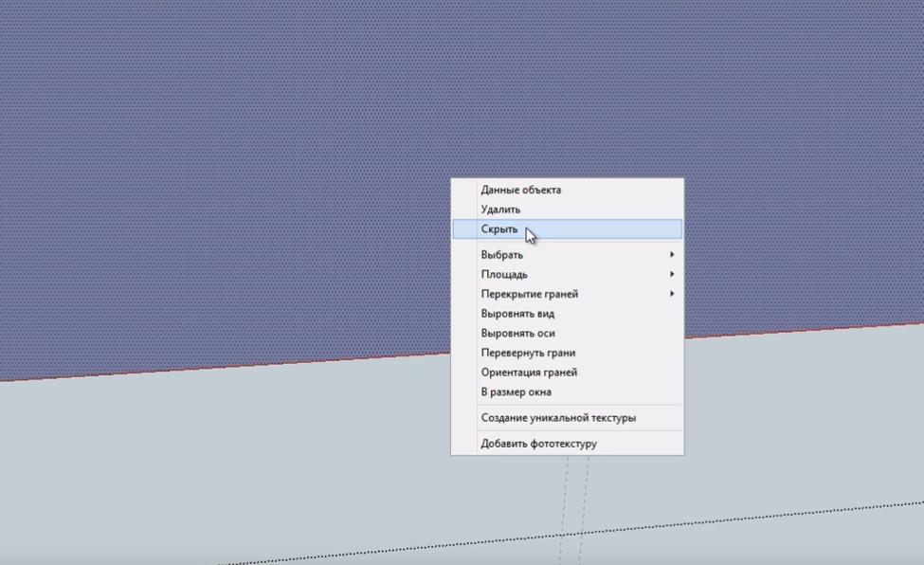Open the Перекрытие граней submenu arrow

pos(672,294)
